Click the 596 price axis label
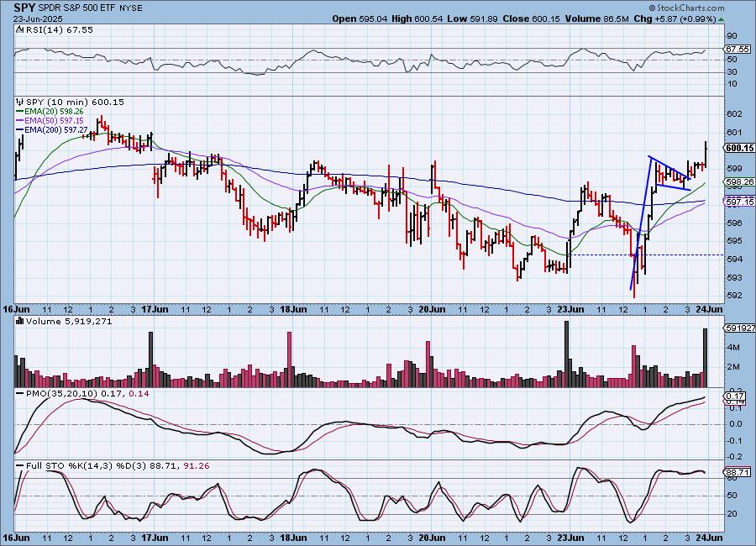This screenshot has height=546, width=756. coord(734,223)
